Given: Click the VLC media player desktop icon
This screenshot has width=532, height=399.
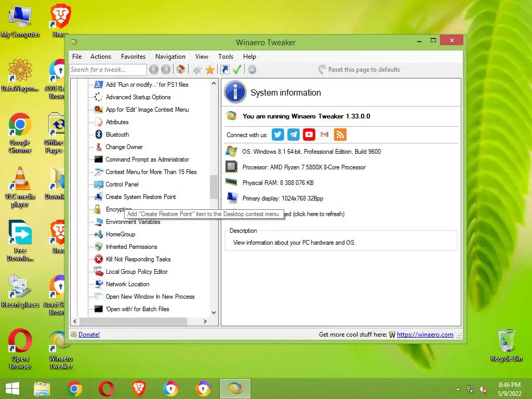Looking at the screenshot, I should 20,187.
